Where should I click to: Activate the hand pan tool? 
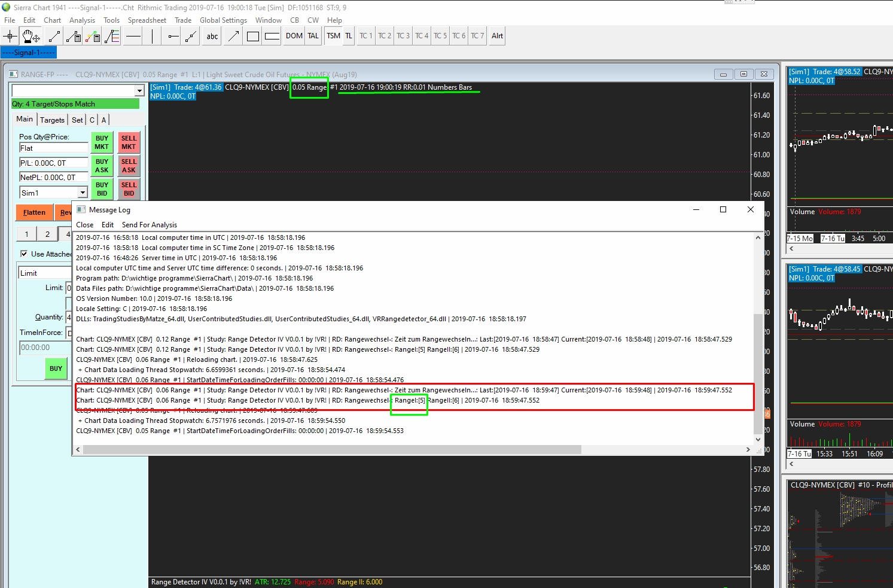[31, 36]
